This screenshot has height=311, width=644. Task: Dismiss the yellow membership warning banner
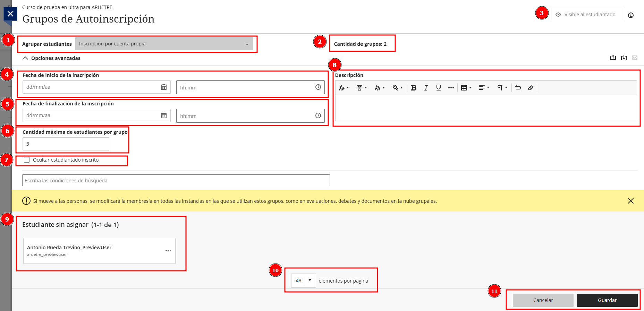tap(630, 201)
